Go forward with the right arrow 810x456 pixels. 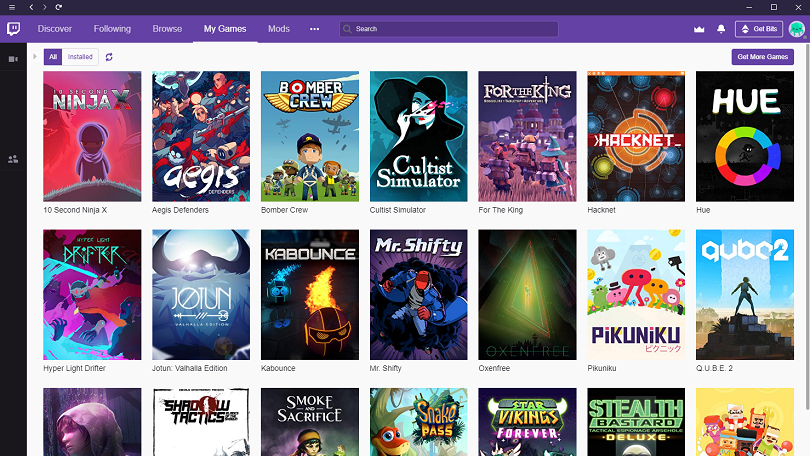click(44, 7)
